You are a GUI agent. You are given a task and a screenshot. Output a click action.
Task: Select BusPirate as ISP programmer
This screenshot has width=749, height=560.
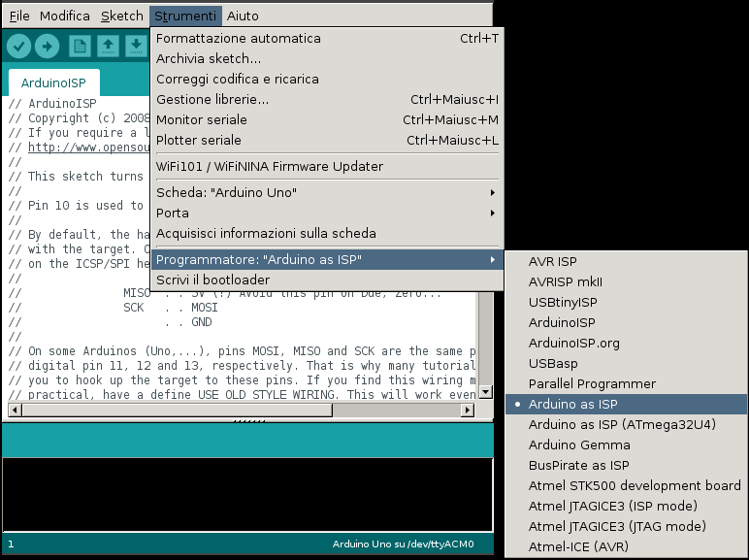(626, 466)
